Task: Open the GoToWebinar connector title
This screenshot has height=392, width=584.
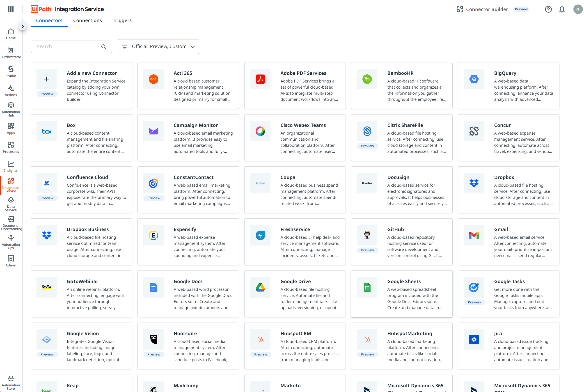Action: (82, 282)
